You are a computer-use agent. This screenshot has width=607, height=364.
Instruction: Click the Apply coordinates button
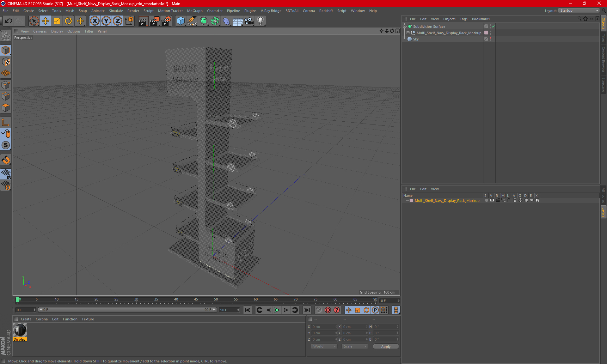point(386,347)
